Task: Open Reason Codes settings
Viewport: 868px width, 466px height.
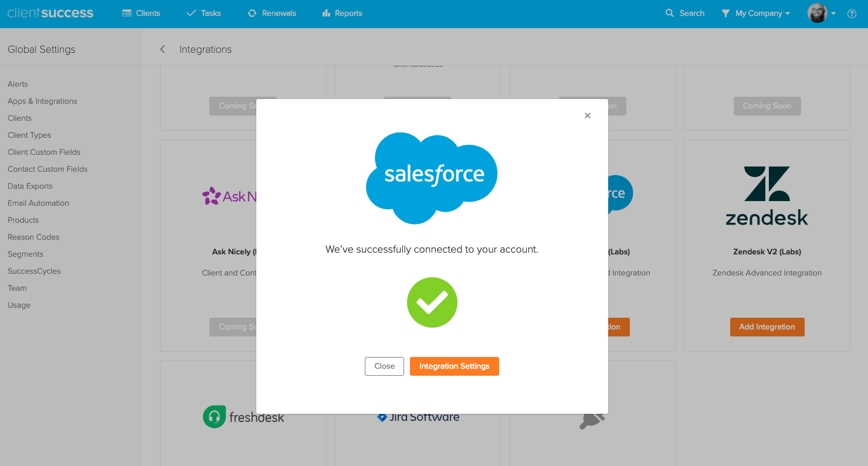Action: (x=33, y=237)
